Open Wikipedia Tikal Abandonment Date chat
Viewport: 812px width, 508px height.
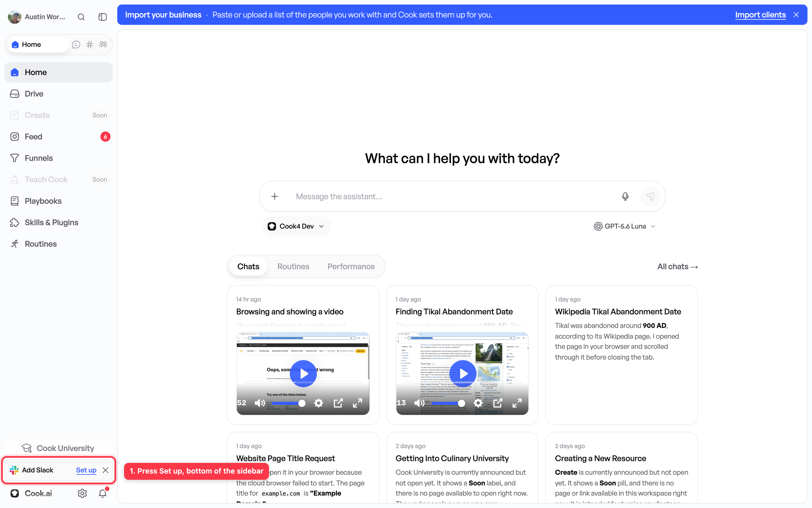618,312
